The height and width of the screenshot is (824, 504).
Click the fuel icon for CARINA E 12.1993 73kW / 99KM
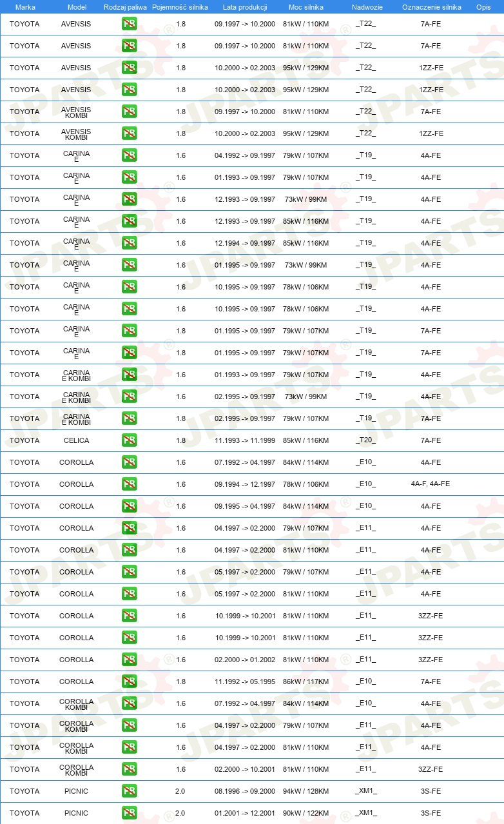(x=129, y=199)
